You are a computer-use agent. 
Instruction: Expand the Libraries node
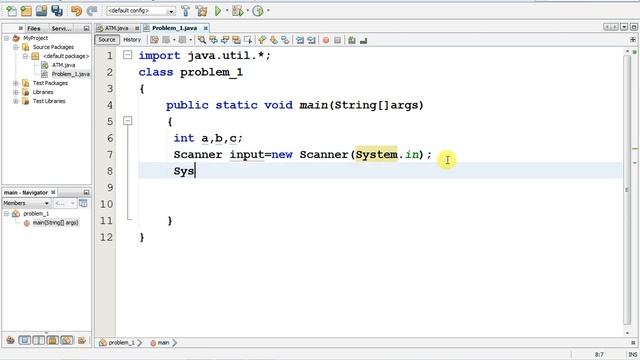point(16,92)
